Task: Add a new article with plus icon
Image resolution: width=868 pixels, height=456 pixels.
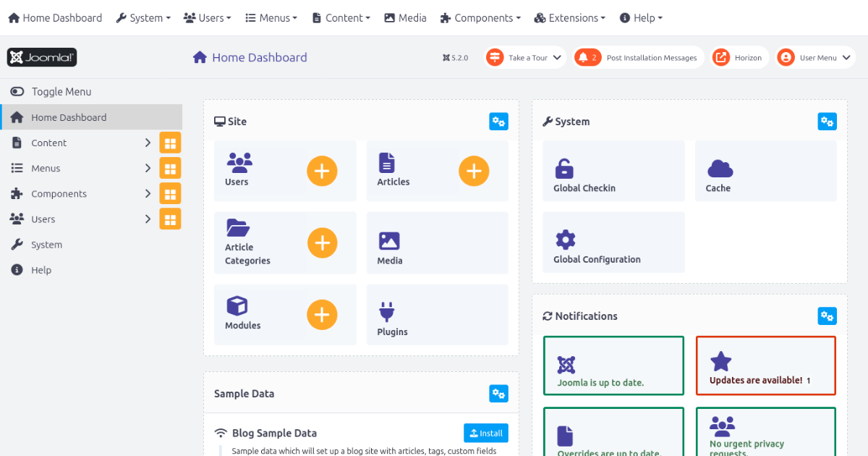Action: (x=474, y=171)
